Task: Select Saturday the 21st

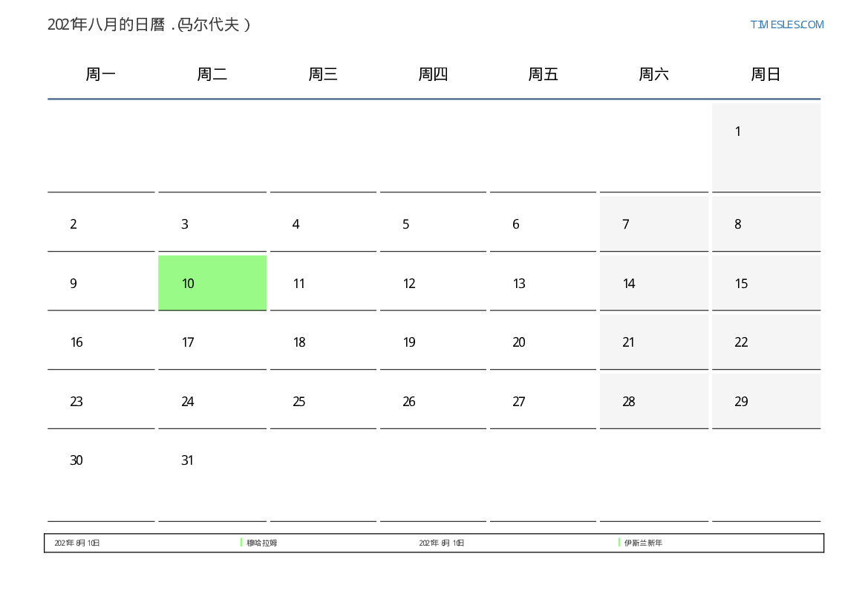Action: [x=653, y=342]
